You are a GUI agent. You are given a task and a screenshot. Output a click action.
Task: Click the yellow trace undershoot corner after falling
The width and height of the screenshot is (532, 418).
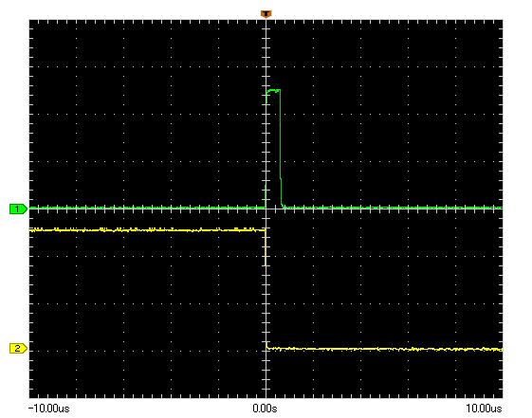tap(267, 346)
